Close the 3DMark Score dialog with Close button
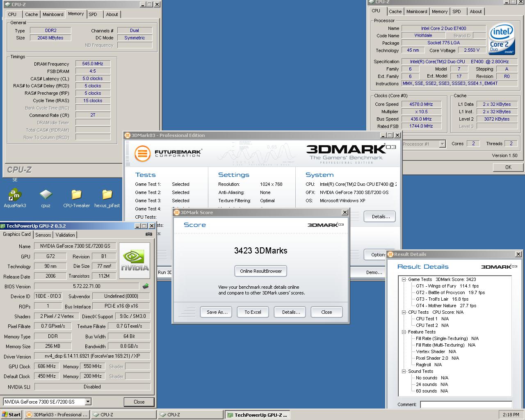This screenshot has width=525, height=420. point(326,312)
